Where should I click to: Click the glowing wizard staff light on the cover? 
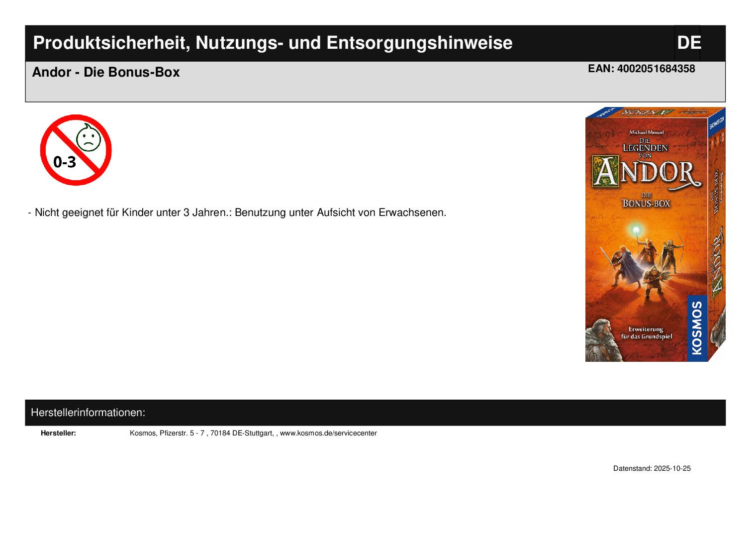636,230
